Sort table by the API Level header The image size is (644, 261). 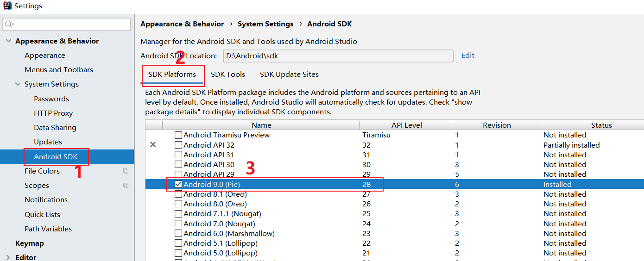click(406, 125)
